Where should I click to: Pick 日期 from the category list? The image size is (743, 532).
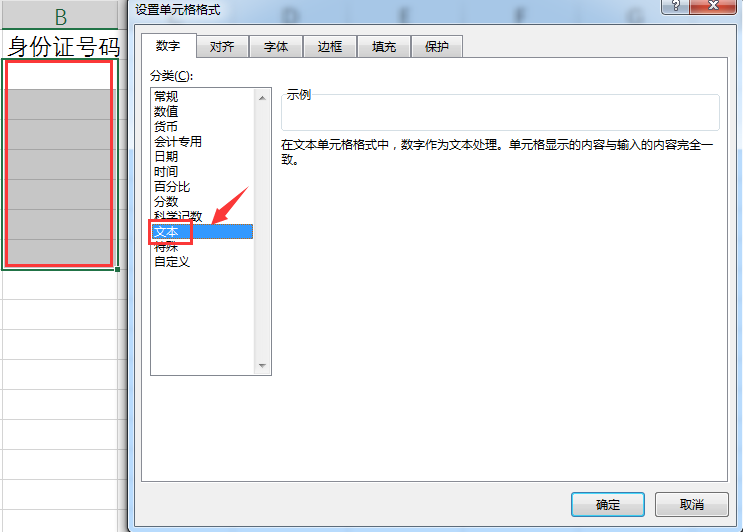(166, 156)
